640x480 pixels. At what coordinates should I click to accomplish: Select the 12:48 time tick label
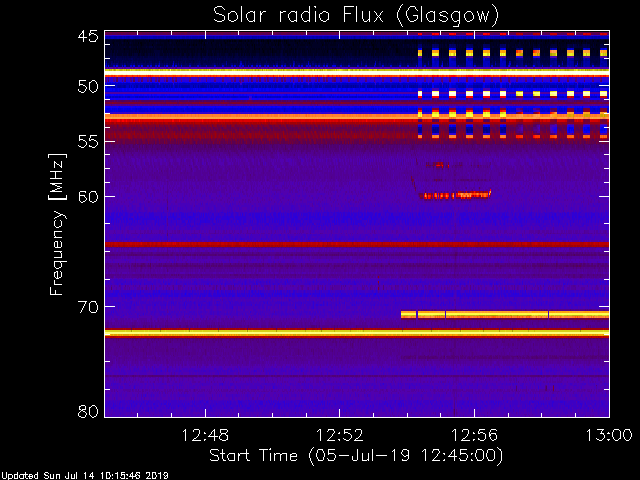coord(206,435)
